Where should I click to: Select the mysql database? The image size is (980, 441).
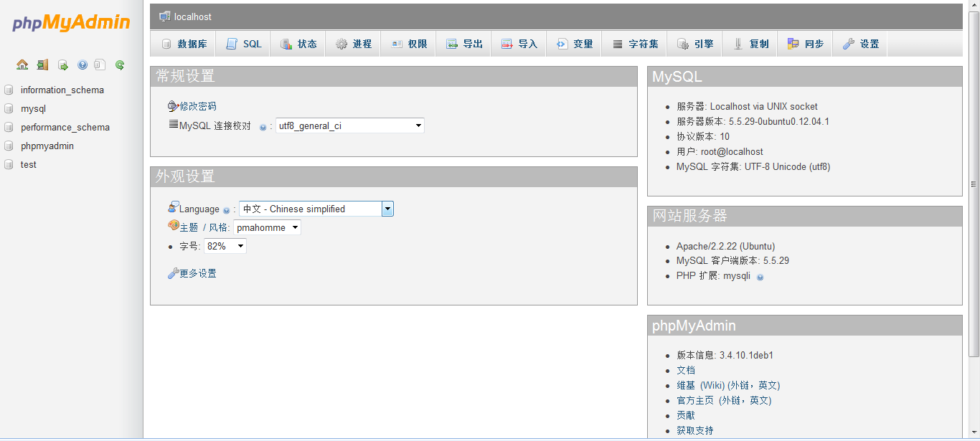coord(33,109)
